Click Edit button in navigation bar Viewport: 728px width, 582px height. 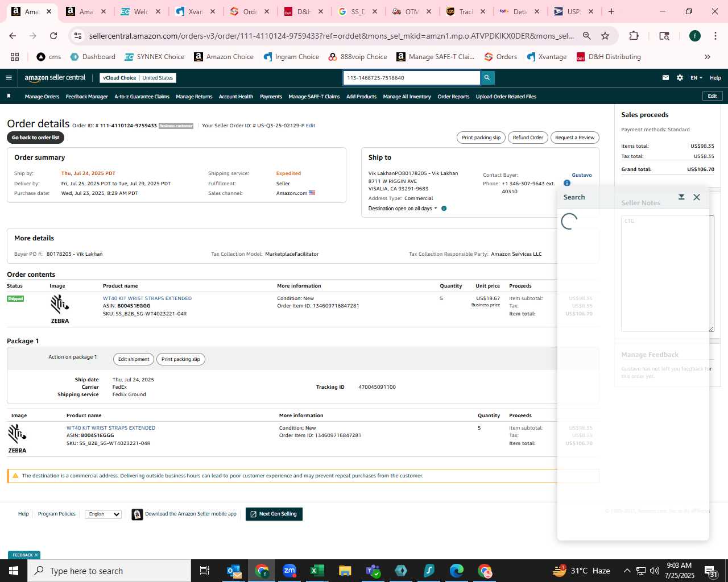712,96
